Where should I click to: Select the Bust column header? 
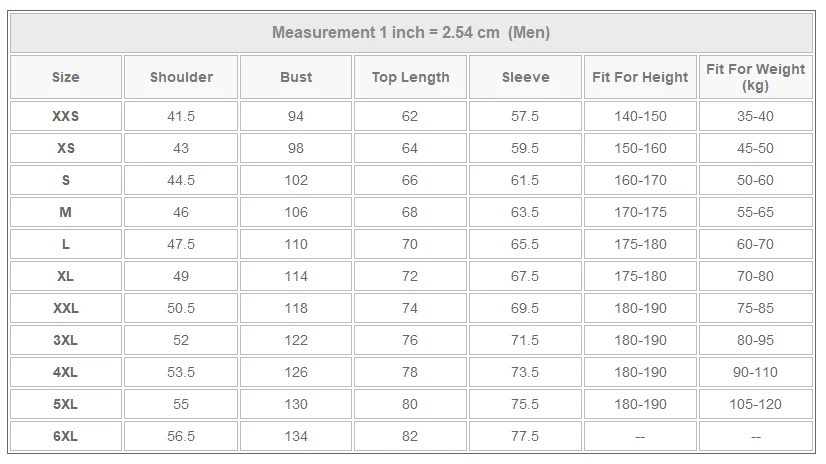click(x=296, y=77)
